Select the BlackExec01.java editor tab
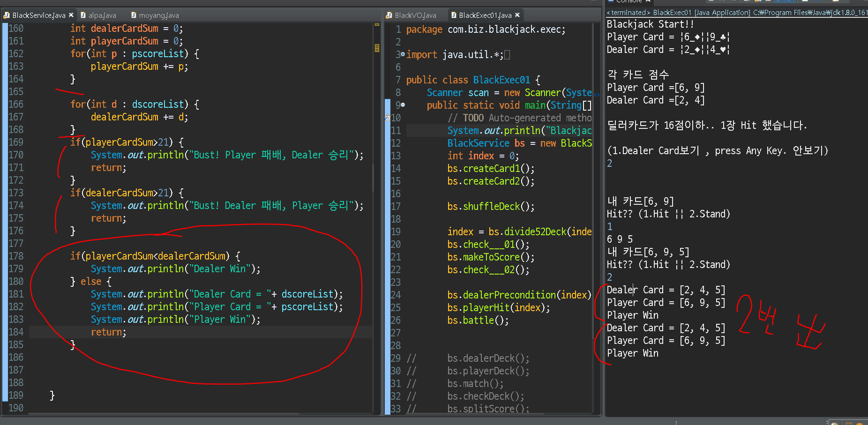This screenshot has height=425, width=868. pyautogui.click(x=485, y=15)
